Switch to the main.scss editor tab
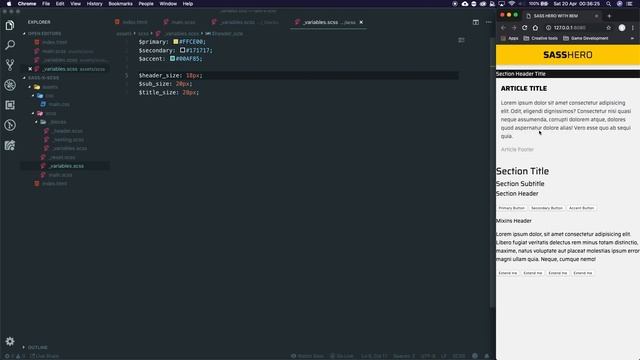 pyautogui.click(x=180, y=22)
